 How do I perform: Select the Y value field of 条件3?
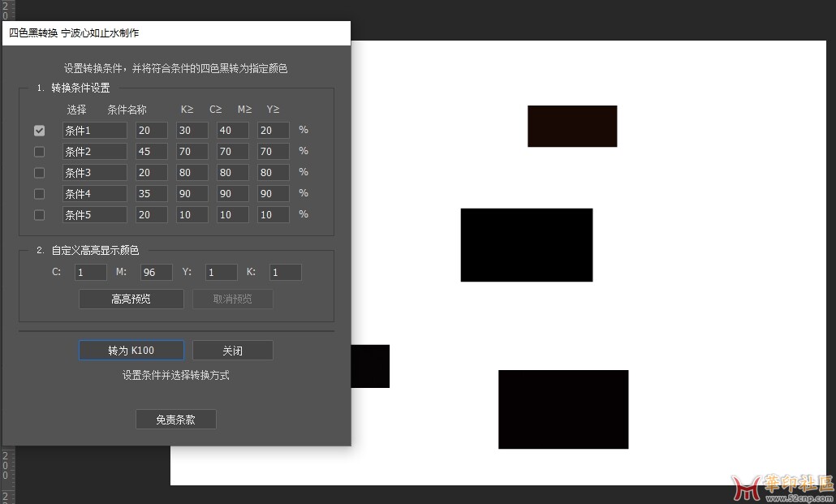(x=273, y=173)
